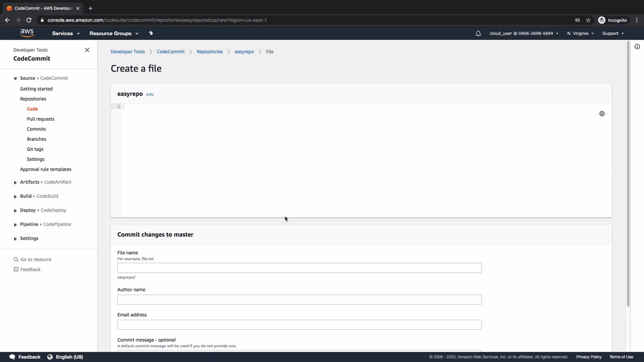
Task: Click the page vertical scrollbar
Action: (x=628, y=174)
